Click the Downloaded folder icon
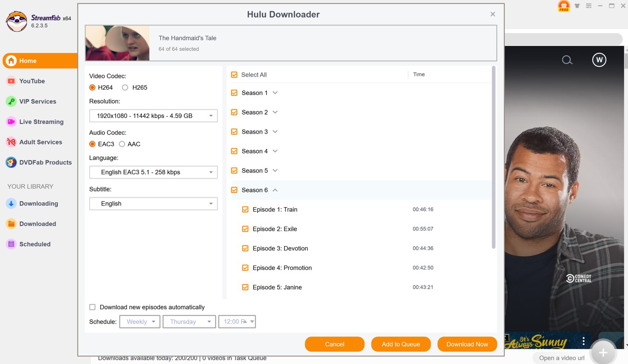This screenshot has height=364, width=628. click(11, 224)
